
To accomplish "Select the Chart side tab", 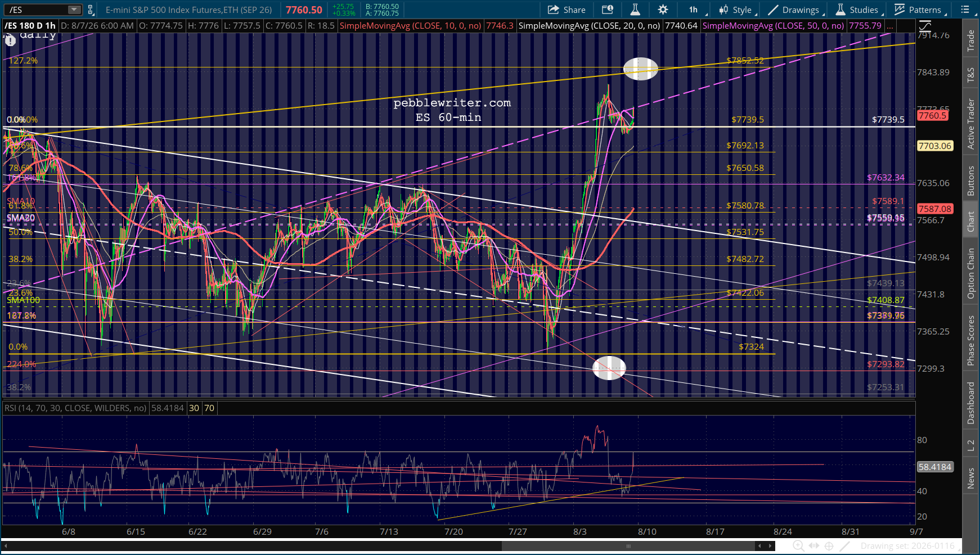I will point(970,222).
